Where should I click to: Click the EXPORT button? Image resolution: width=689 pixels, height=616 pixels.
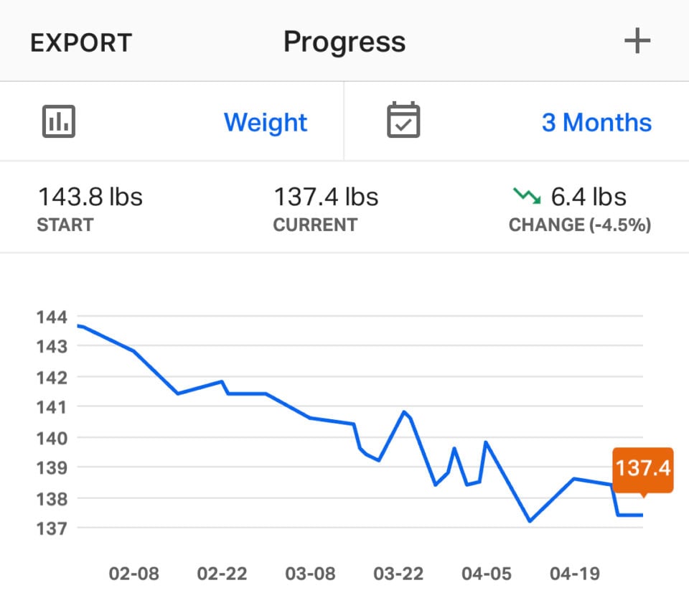pyautogui.click(x=80, y=41)
